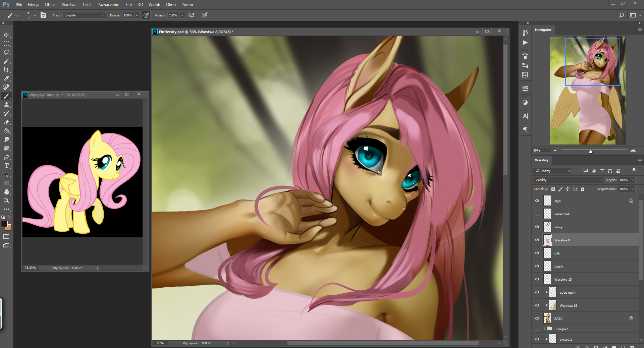
Task: Toggle Quick Mask mode icon
Action: point(6,237)
